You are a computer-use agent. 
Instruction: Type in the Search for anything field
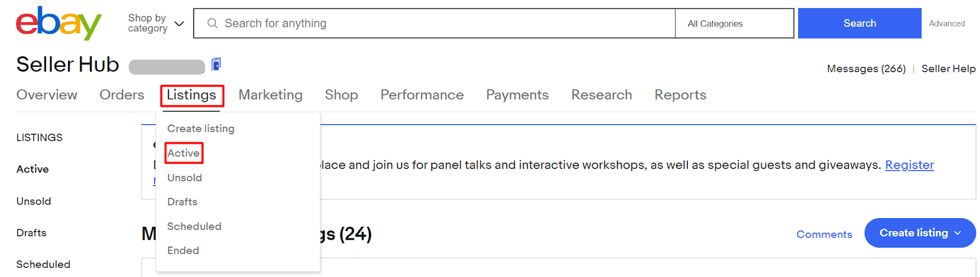point(441,23)
